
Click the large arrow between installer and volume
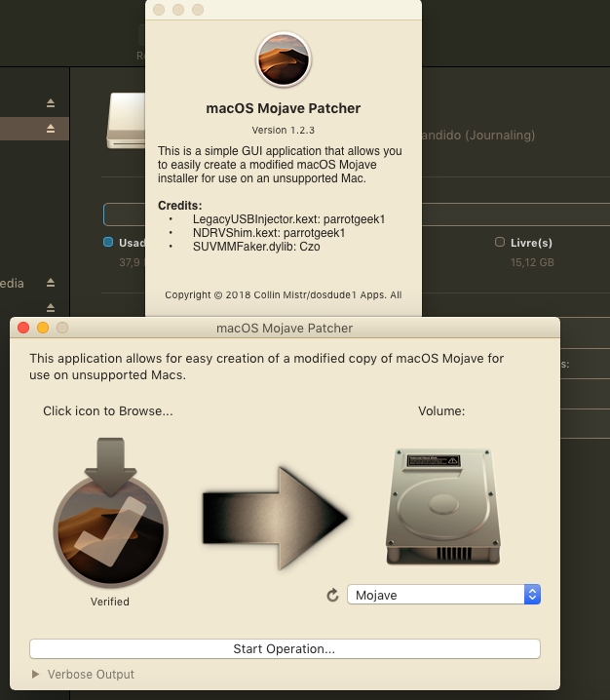coord(276,519)
